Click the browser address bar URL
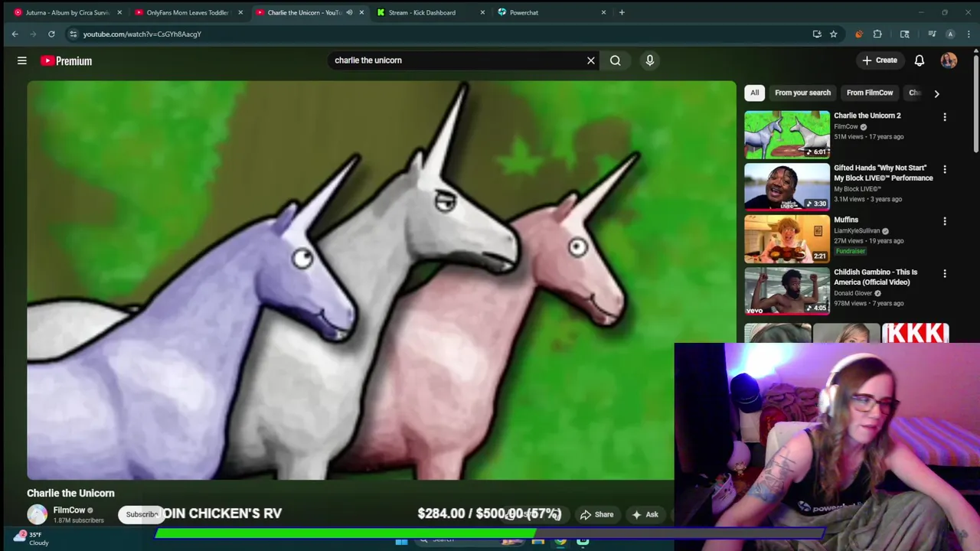980x551 pixels. coord(142,34)
